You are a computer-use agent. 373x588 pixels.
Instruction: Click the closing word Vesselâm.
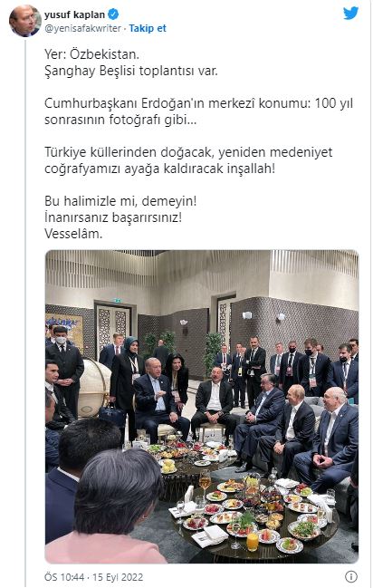pyautogui.click(x=73, y=234)
